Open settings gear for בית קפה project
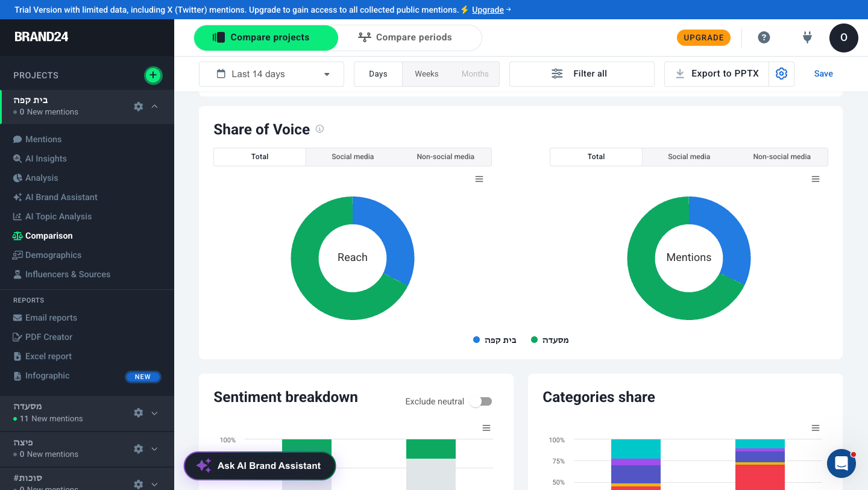This screenshot has height=490, width=868. pyautogui.click(x=139, y=106)
